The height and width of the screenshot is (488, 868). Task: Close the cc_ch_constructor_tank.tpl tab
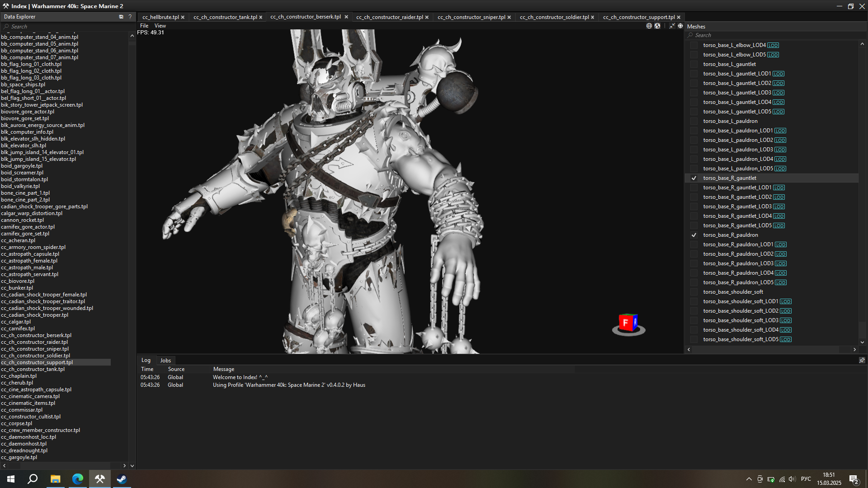click(x=261, y=17)
